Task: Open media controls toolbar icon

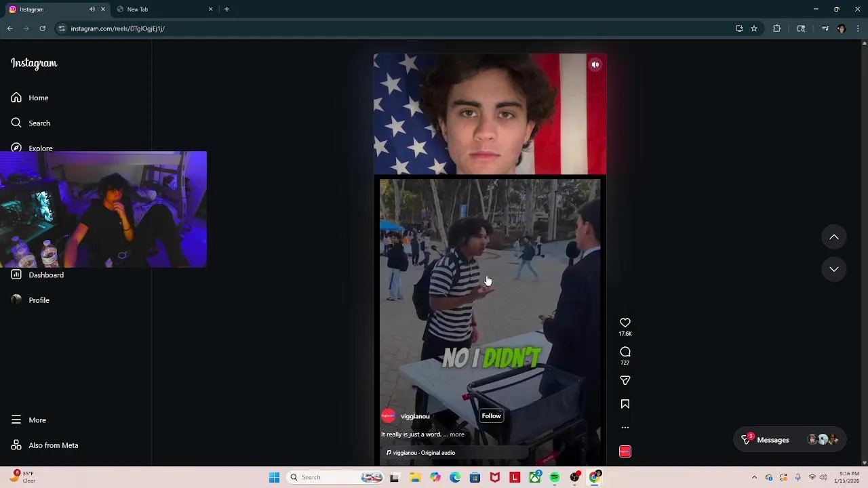Action: [x=825, y=28]
